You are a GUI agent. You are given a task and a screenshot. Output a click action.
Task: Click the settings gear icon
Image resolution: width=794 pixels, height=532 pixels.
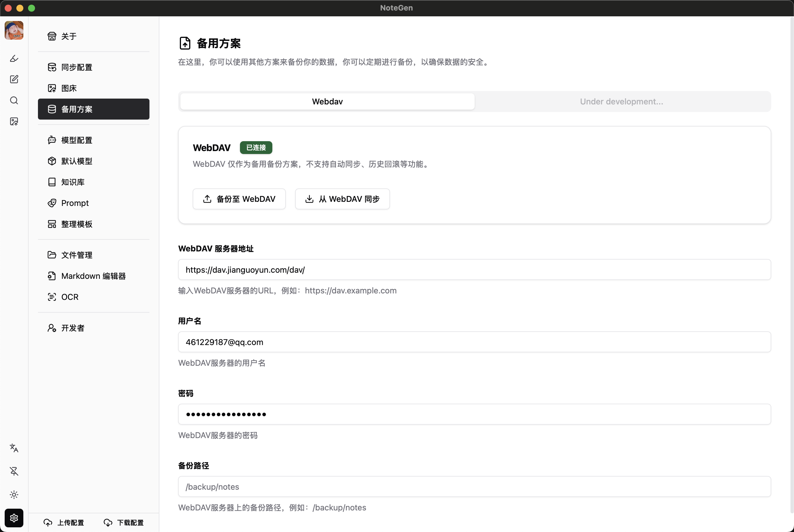click(x=14, y=518)
